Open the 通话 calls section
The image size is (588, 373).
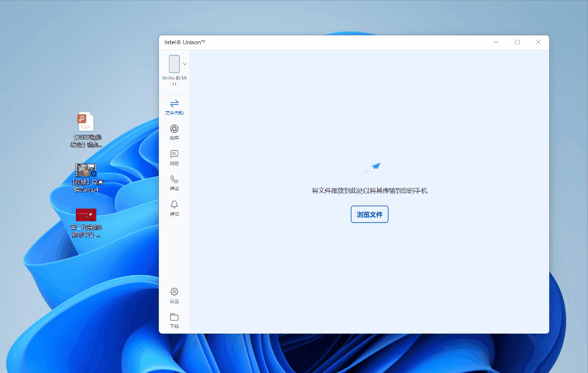[174, 183]
